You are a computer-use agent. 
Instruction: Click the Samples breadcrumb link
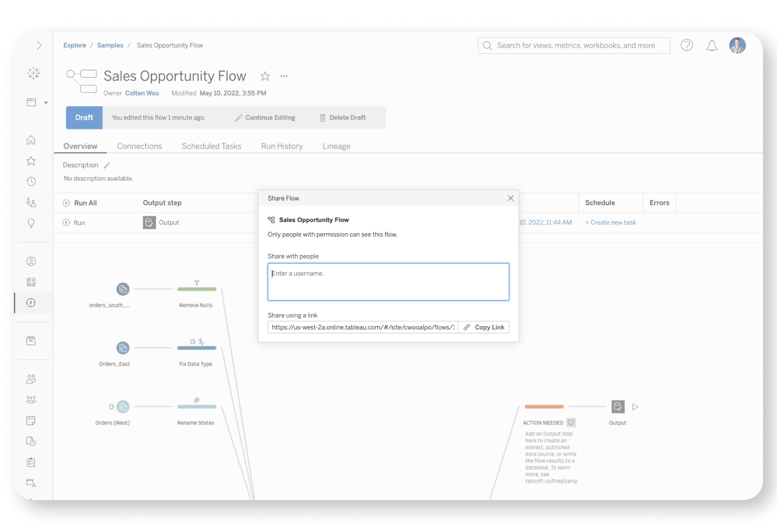[x=110, y=45]
